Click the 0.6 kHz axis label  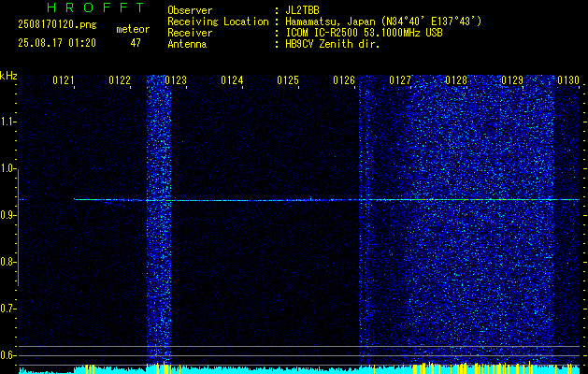pos(7,355)
